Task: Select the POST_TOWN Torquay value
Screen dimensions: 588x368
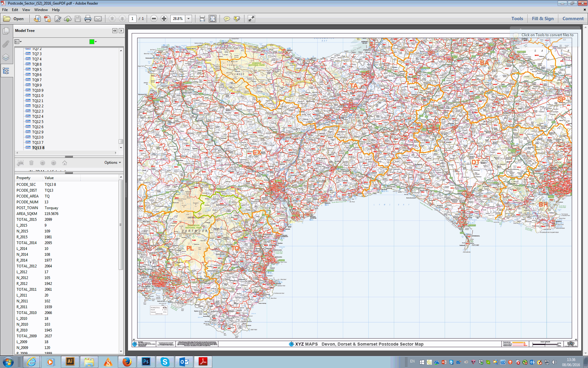Action: coord(51,208)
